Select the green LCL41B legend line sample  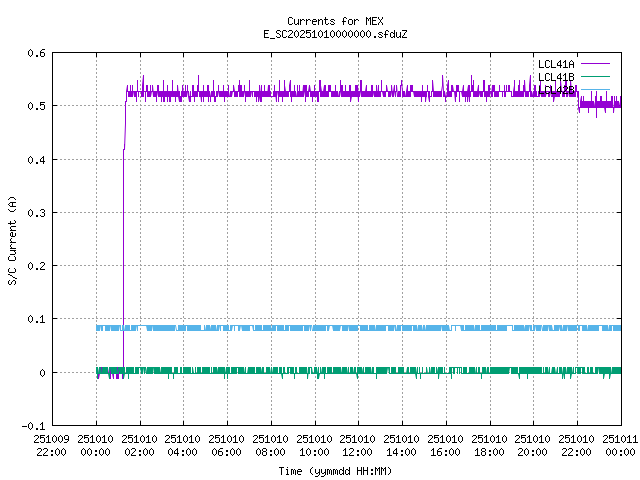pyautogui.click(x=595, y=77)
